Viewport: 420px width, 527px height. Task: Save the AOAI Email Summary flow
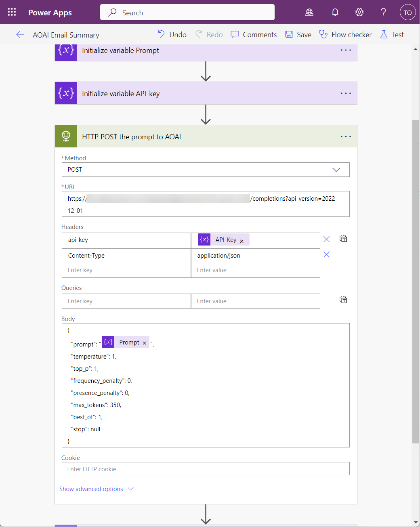[x=298, y=34]
